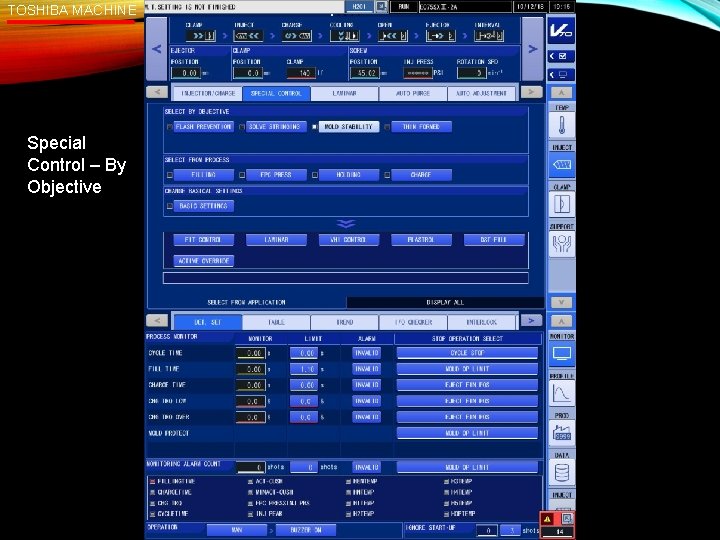Click the V70 logo icon
The image size is (720, 540).
[x=561, y=31]
